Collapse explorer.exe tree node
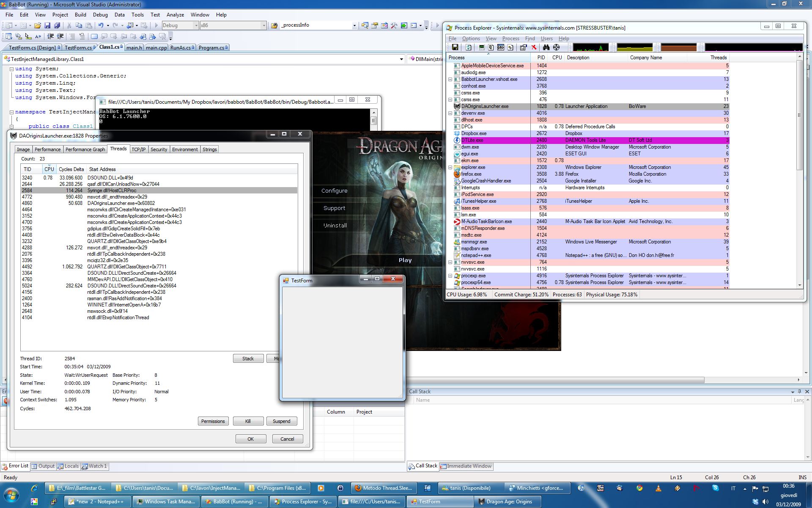 click(450, 167)
